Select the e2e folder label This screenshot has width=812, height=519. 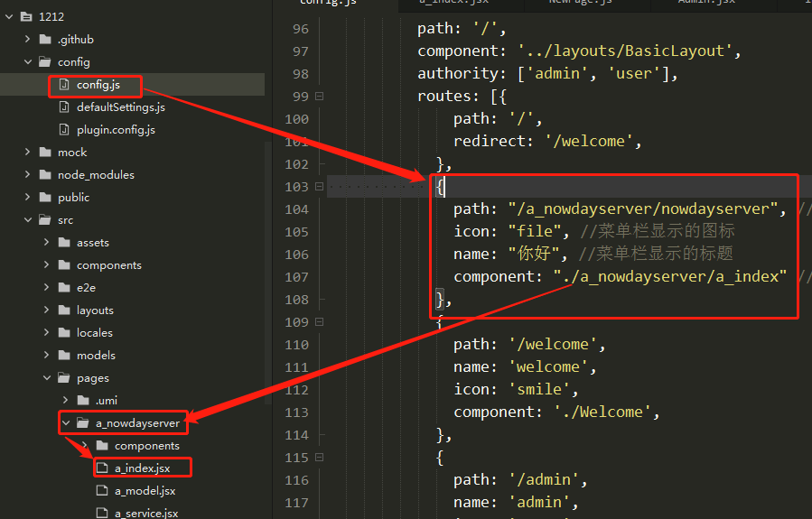[86, 288]
